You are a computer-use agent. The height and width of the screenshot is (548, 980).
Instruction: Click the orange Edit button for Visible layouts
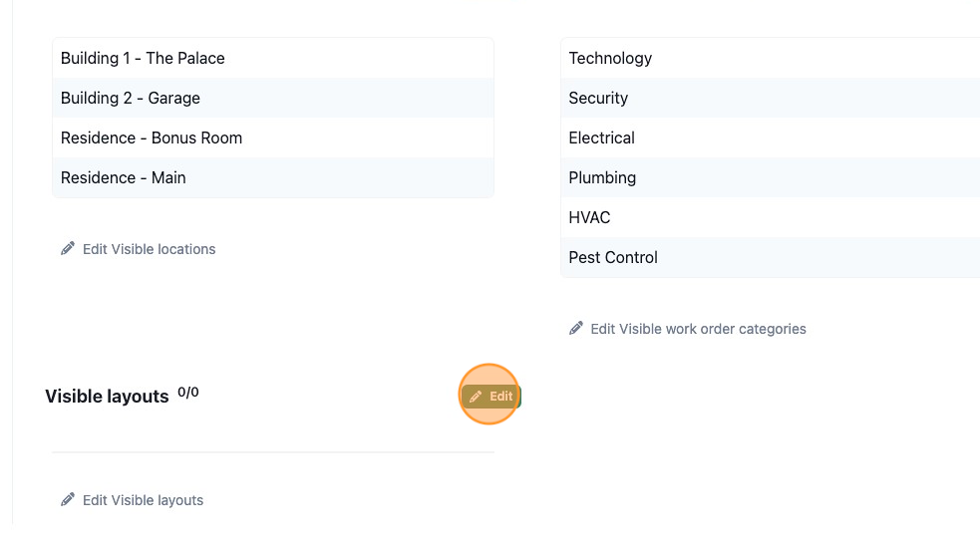[x=491, y=397]
